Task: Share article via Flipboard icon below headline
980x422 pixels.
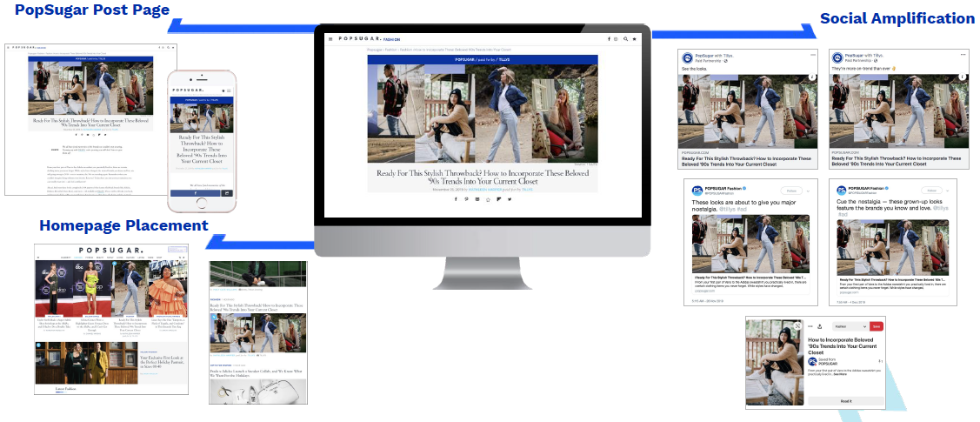Action: (499, 198)
